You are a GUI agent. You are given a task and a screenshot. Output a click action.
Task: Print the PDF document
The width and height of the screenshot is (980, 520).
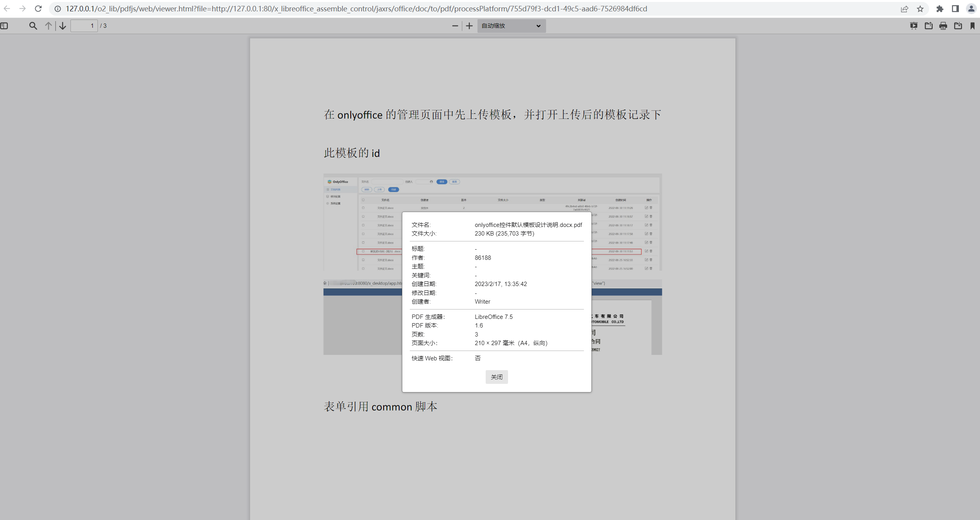tap(943, 26)
